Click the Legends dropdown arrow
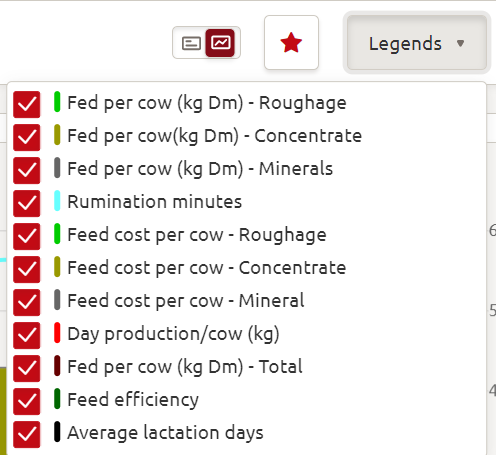This screenshot has width=496, height=455. point(461,43)
